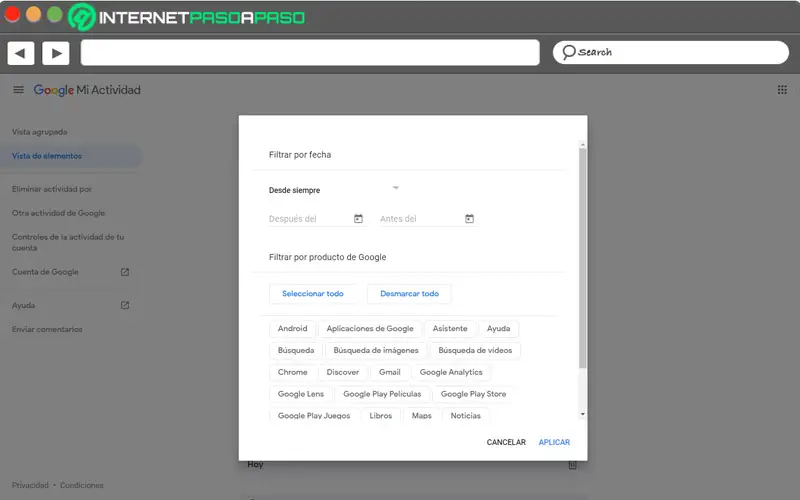800x500 pixels.
Task: Toggle the Aplicaciones de Google chip
Action: click(x=370, y=329)
